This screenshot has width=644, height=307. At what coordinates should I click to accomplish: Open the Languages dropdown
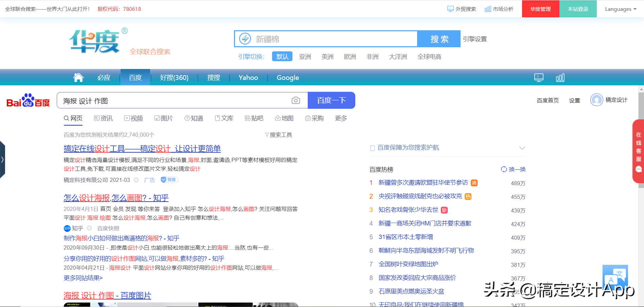[621, 9]
